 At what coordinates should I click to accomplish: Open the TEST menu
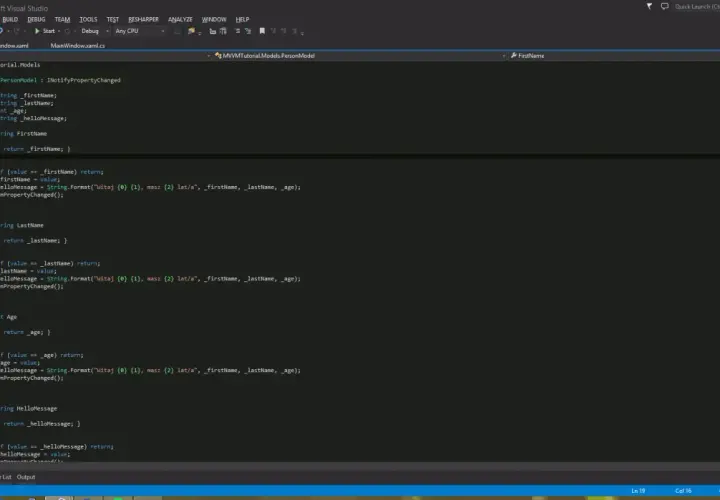point(112,19)
